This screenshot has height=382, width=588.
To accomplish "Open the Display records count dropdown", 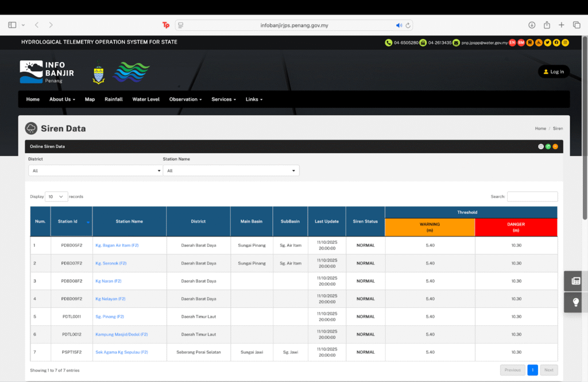I will pos(56,197).
